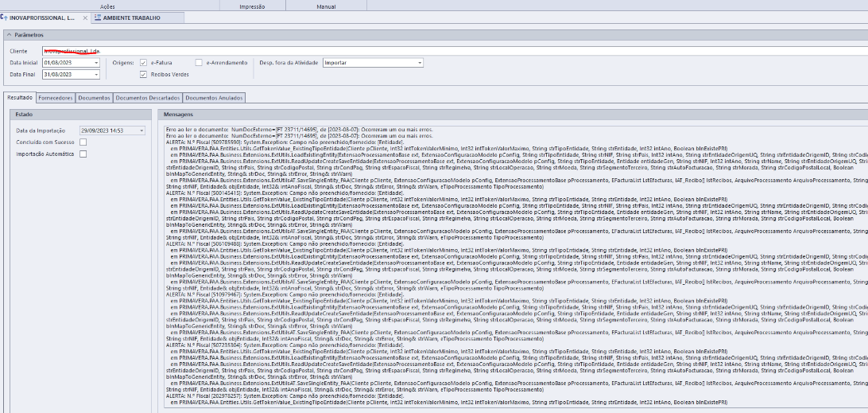Collapse the Parâmetros section chevron
868x413 pixels.
pyautogui.click(x=9, y=36)
